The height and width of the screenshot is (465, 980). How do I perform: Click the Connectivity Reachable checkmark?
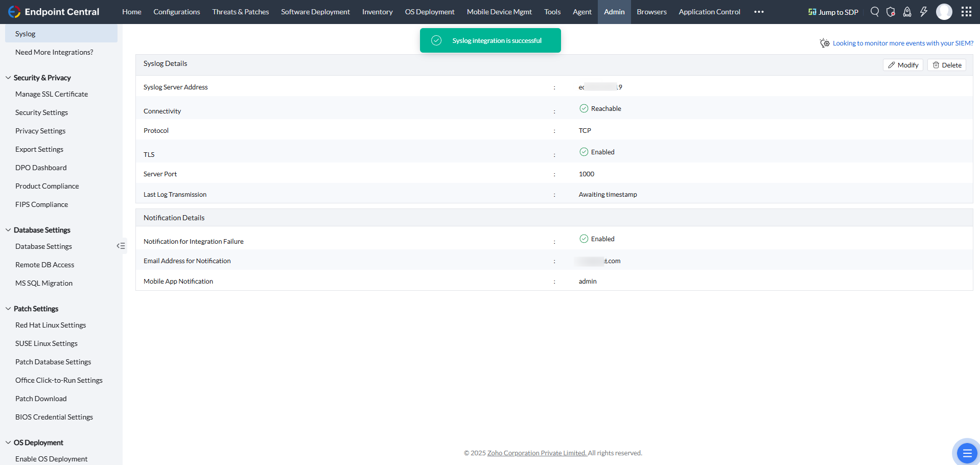click(584, 108)
